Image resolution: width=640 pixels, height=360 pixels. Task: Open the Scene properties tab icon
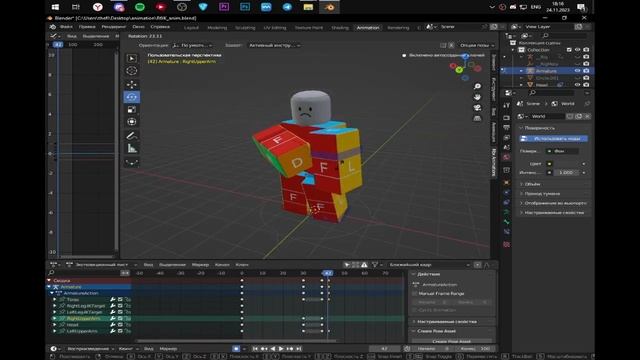tap(507, 147)
